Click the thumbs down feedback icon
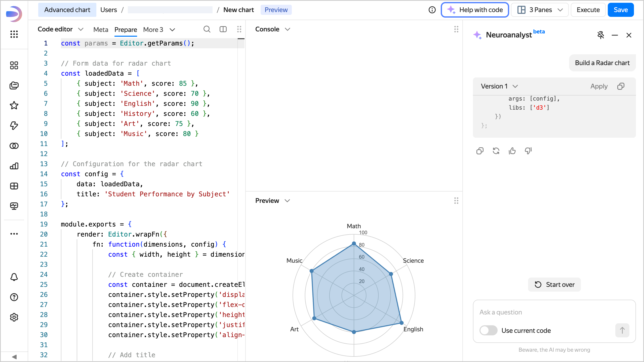The width and height of the screenshot is (644, 362). pyautogui.click(x=528, y=151)
